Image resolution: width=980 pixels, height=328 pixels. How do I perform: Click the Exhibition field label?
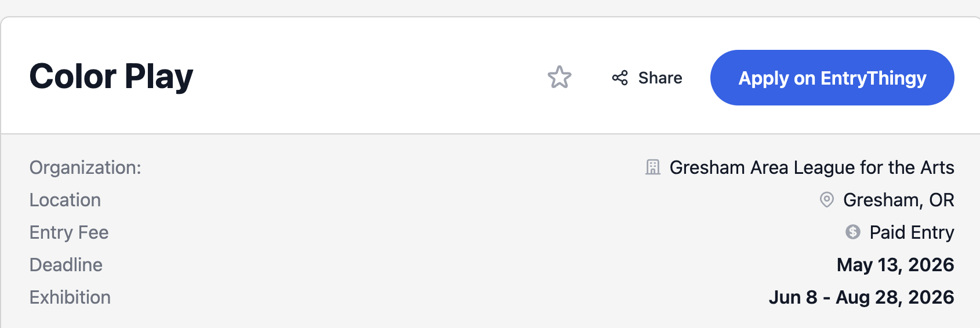pyautogui.click(x=70, y=297)
